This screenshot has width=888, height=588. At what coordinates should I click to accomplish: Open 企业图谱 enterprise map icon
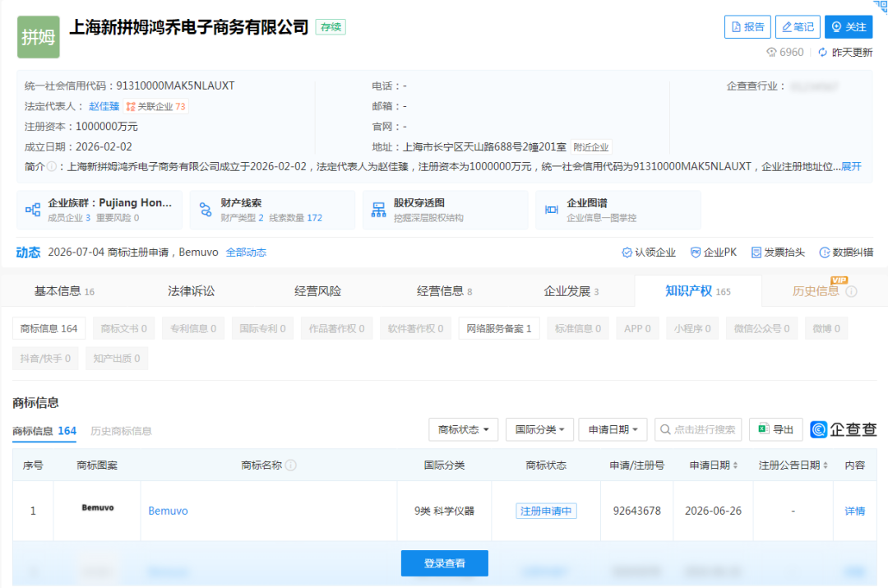click(x=552, y=211)
